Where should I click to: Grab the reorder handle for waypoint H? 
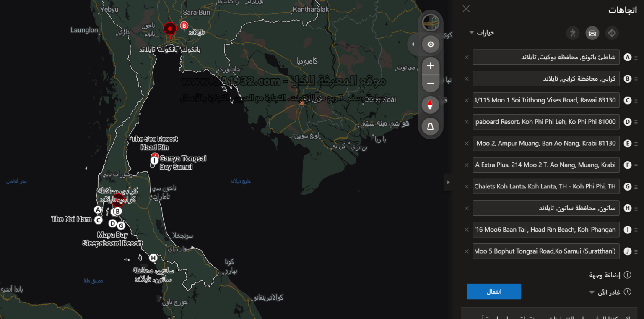636,209
